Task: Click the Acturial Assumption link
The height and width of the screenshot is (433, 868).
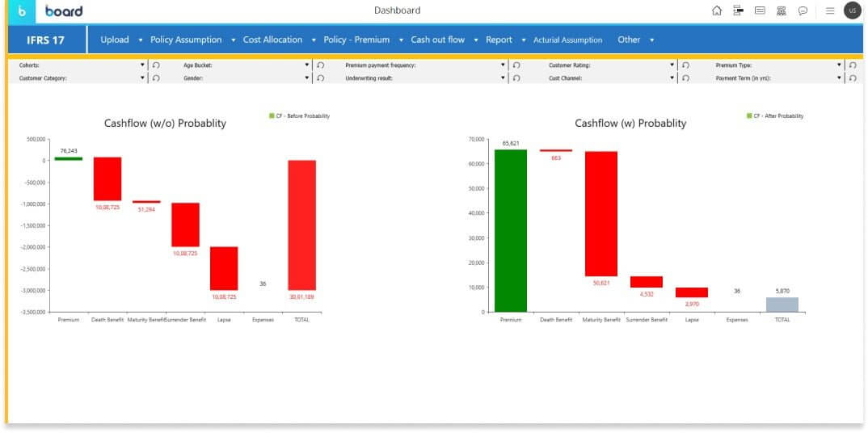Action: click(567, 40)
